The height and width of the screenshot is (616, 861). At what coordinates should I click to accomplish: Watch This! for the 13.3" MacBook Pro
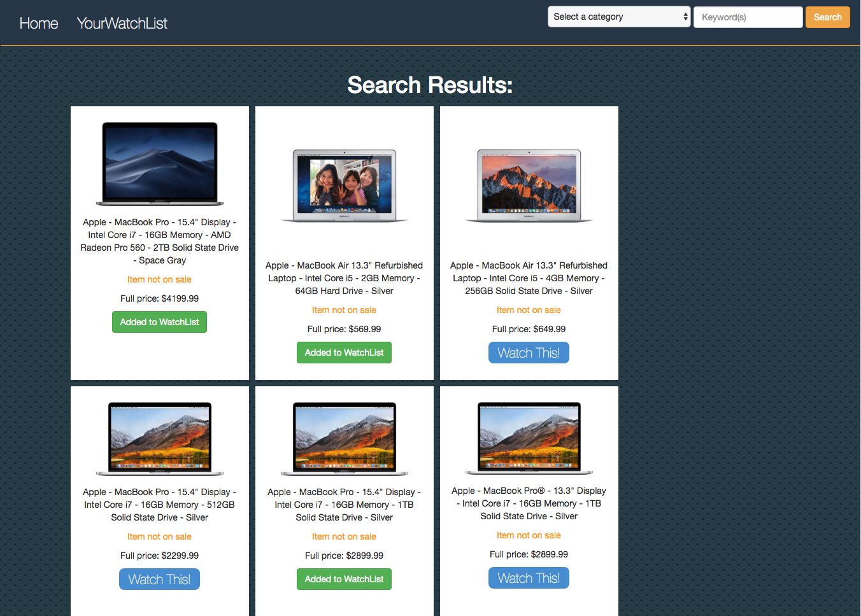pyautogui.click(x=529, y=578)
